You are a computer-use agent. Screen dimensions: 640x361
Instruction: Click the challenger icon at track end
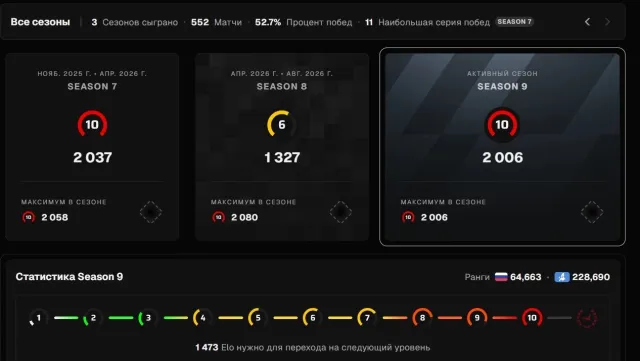tap(587, 318)
